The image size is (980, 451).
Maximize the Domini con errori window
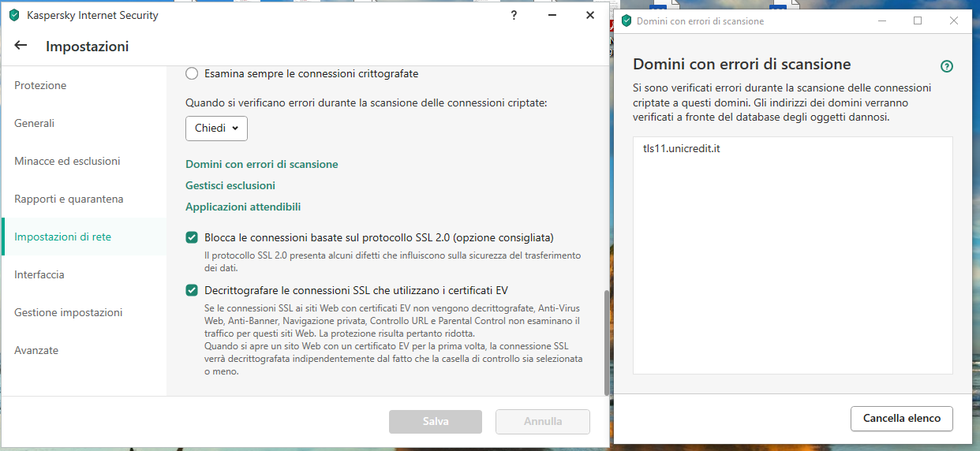point(918,21)
